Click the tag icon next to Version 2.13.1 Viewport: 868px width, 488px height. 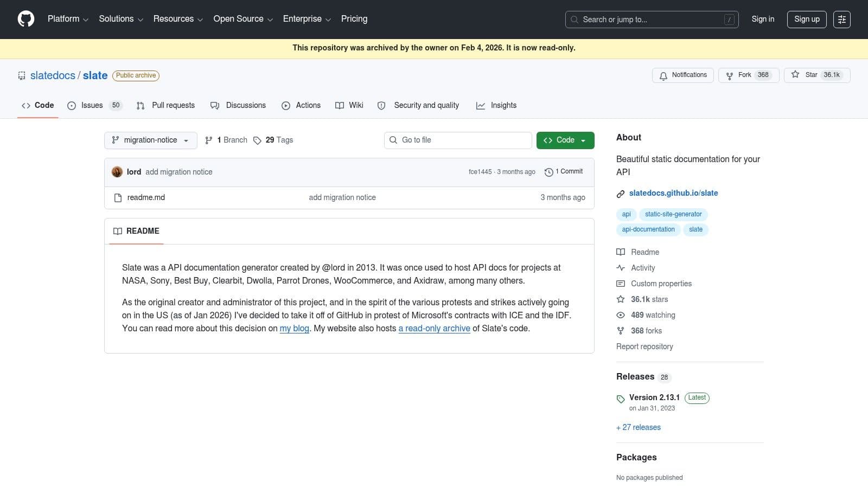pos(621,399)
